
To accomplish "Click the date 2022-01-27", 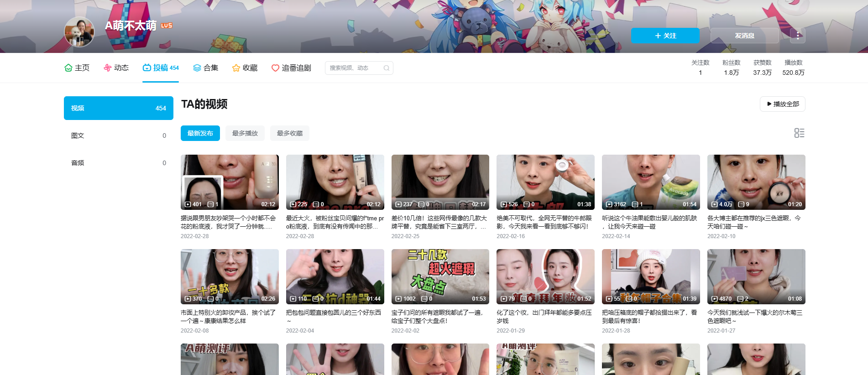I will (722, 331).
